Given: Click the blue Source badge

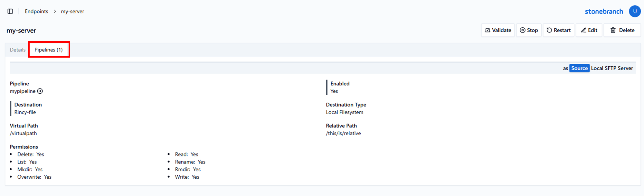Looking at the screenshot, I should (579, 68).
